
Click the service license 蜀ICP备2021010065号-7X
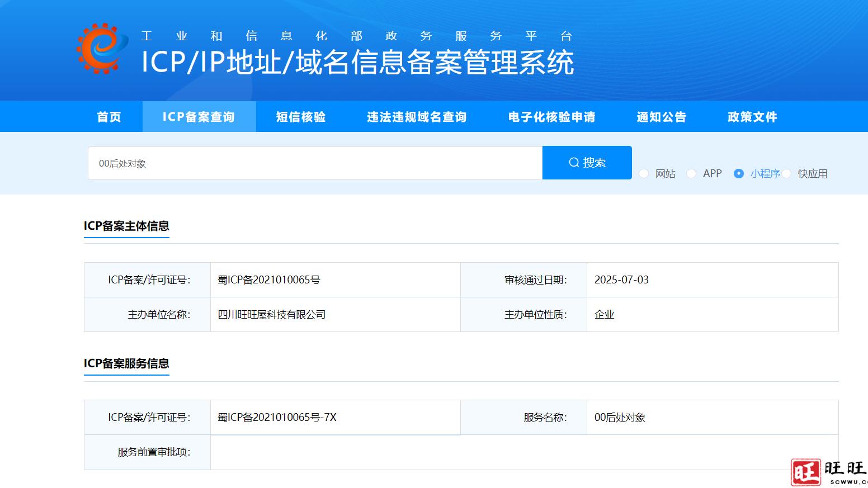tap(277, 417)
